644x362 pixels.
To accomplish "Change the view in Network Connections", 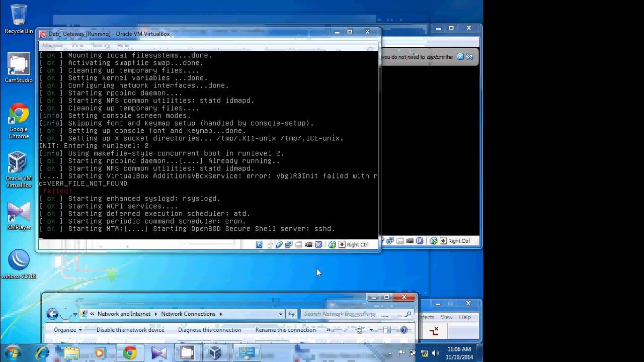I will [361, 330].
